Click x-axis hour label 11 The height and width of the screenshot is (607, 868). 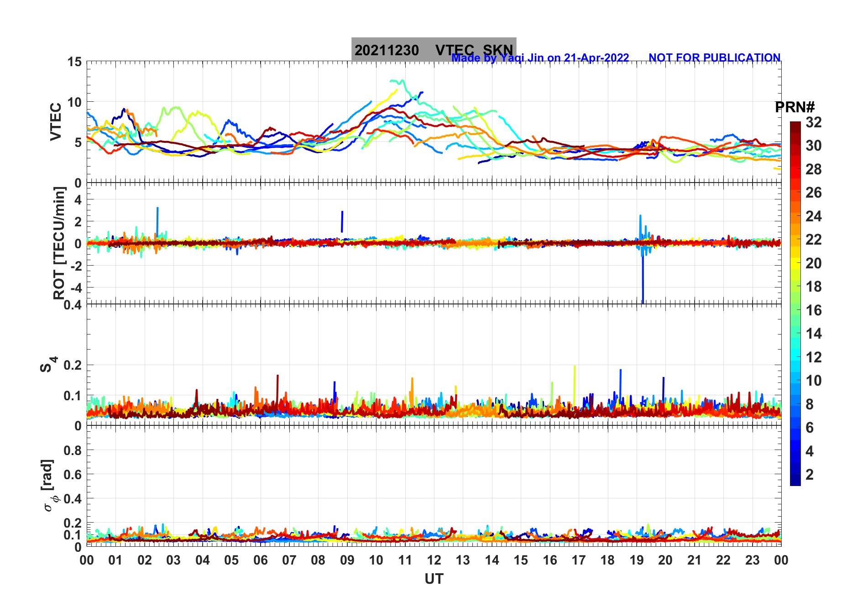point(405,560)
